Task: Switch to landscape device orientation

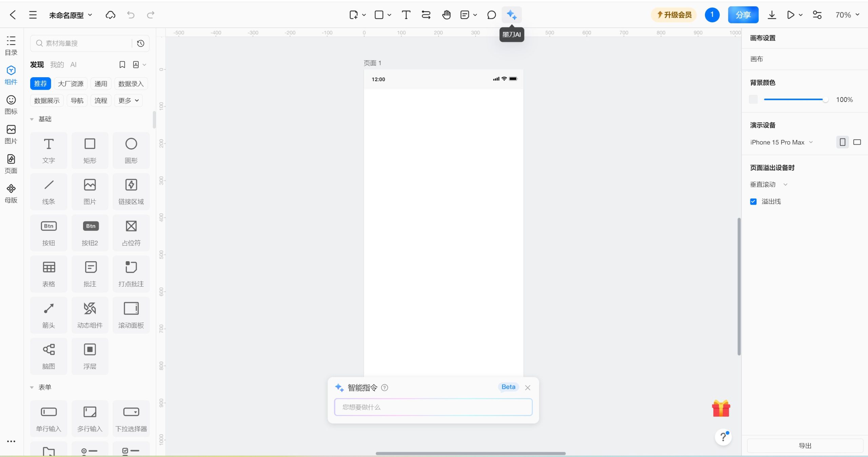Action: pyautogui.click(x=857, y=142)
